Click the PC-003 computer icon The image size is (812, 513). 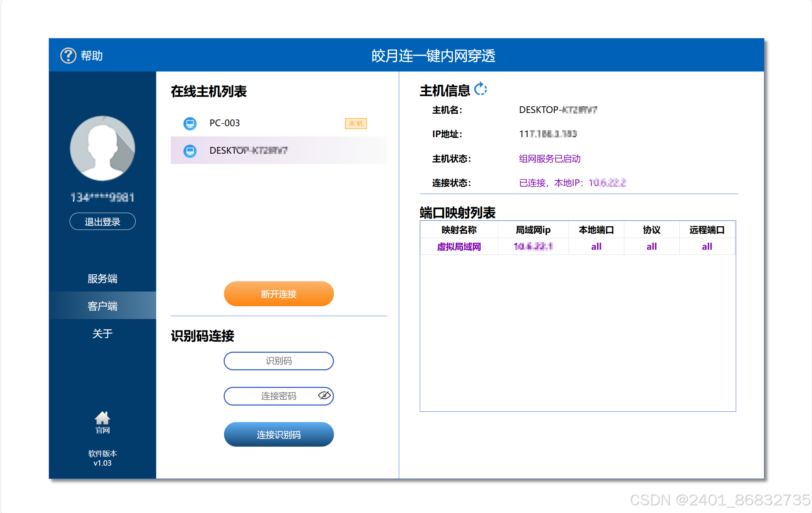coord(190,124)
